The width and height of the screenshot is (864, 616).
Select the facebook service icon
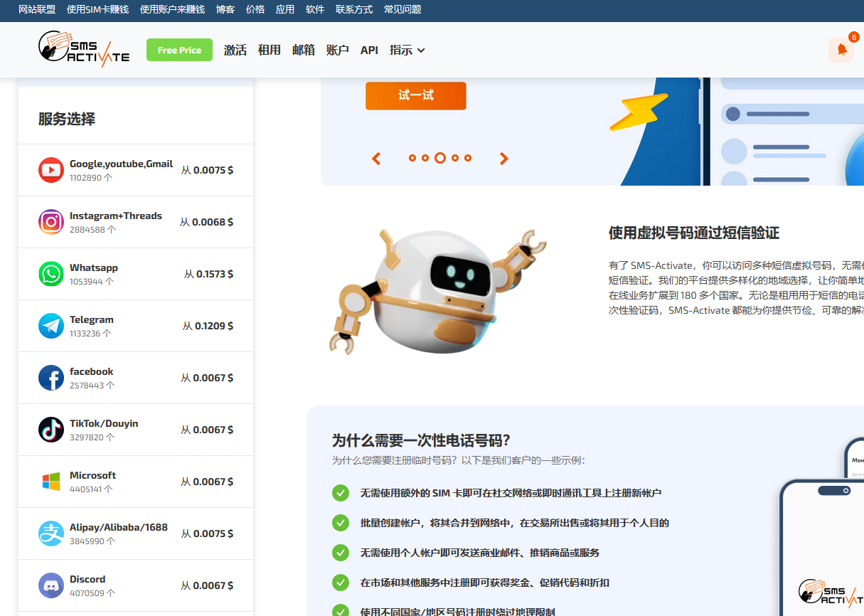click(x=51, y=378)
